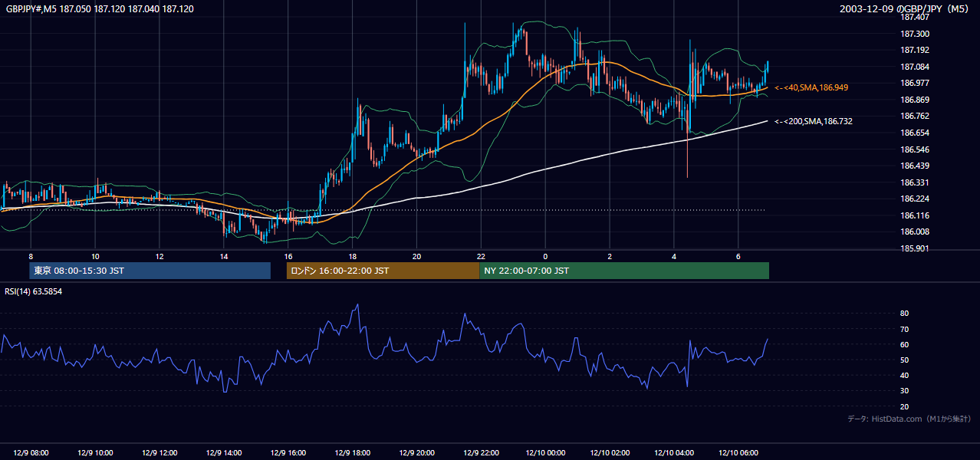Click price axis label 187.407

916,17
